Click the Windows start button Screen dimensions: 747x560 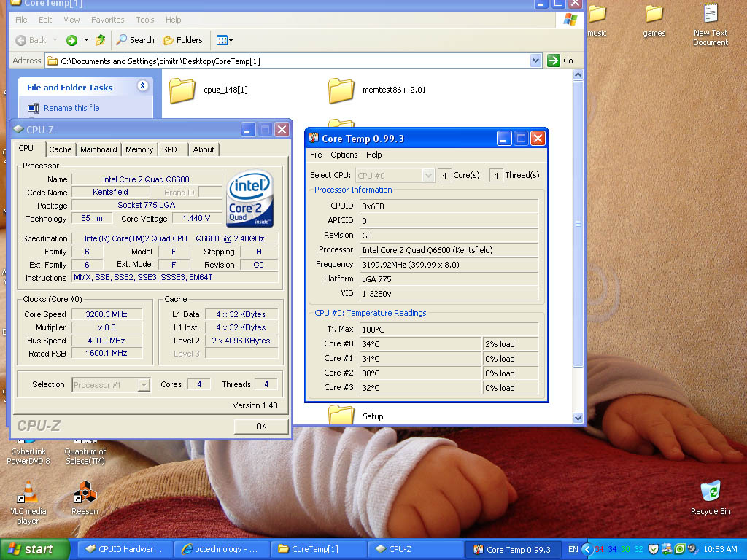click(x=34, y=549)
